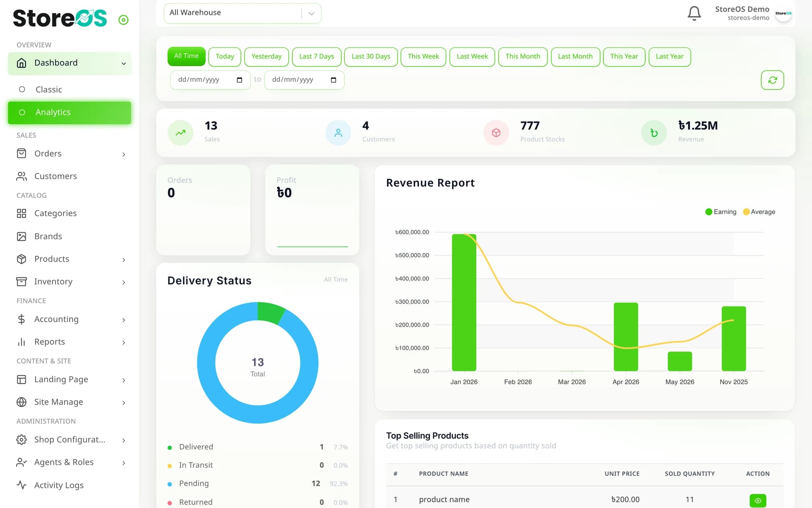Expand the Landing Page submenu

69,380
